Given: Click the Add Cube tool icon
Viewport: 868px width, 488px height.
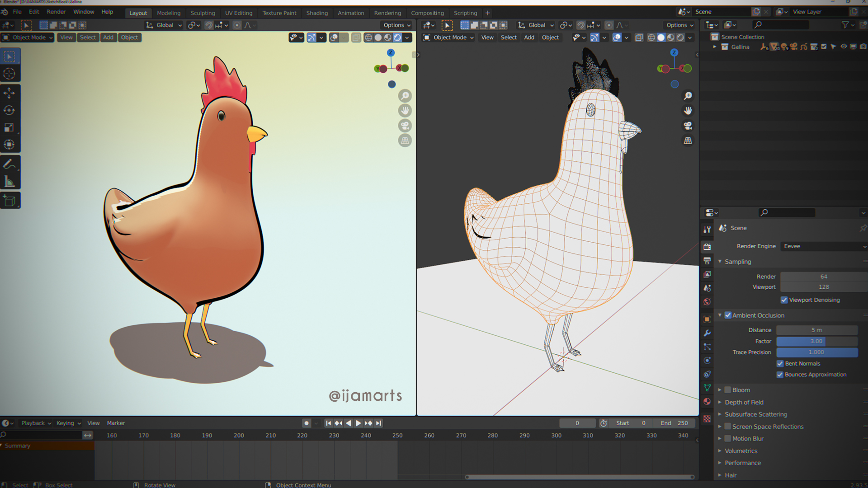Looking at the screenshot, I should pos(9,201).
